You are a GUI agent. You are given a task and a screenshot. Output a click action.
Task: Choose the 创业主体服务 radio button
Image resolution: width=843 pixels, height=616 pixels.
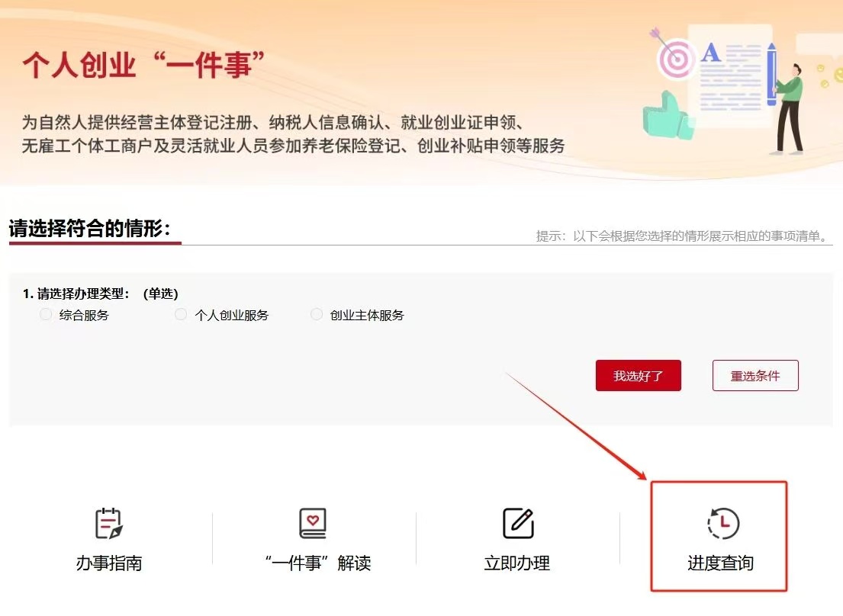317,315
